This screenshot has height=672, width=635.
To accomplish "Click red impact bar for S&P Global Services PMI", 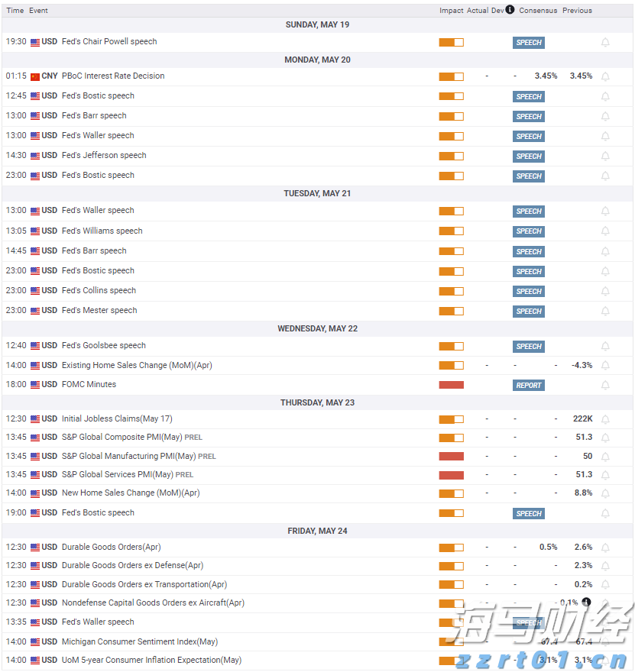I will [x=451, y=475].
